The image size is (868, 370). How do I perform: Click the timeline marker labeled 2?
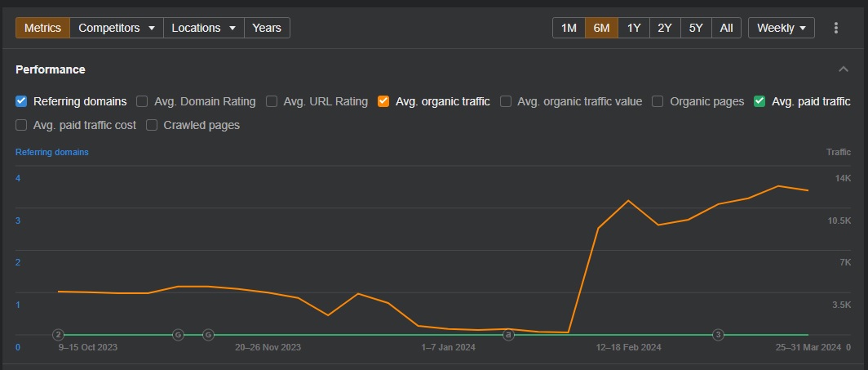58,335
